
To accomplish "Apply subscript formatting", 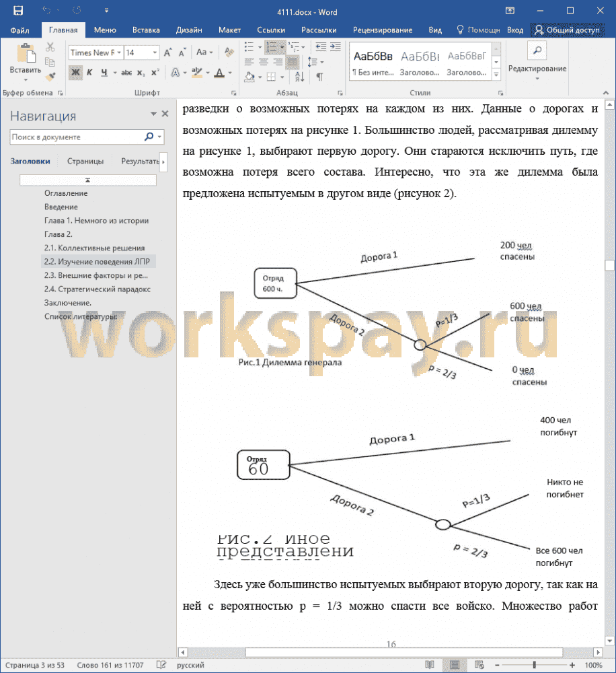I will click(x=141, y=73).
